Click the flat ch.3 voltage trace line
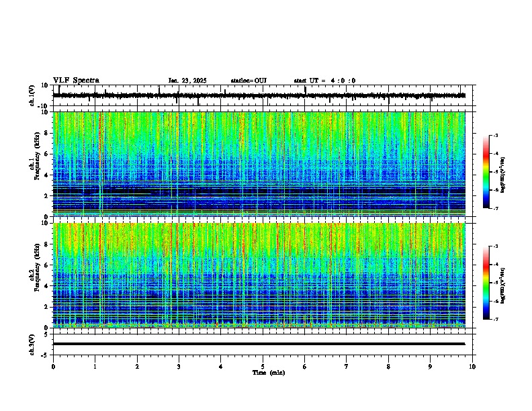 pyautogui.click(x=259, y=344)
